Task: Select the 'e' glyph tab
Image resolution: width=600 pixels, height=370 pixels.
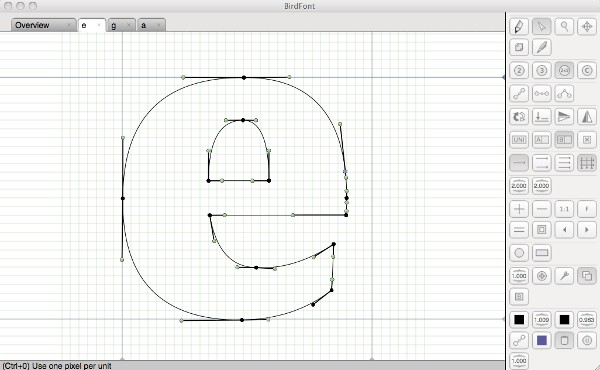Action: [92, 25]
